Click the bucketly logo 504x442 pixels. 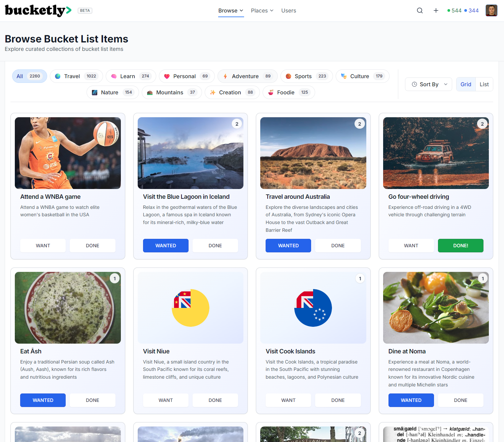point(38,10)
